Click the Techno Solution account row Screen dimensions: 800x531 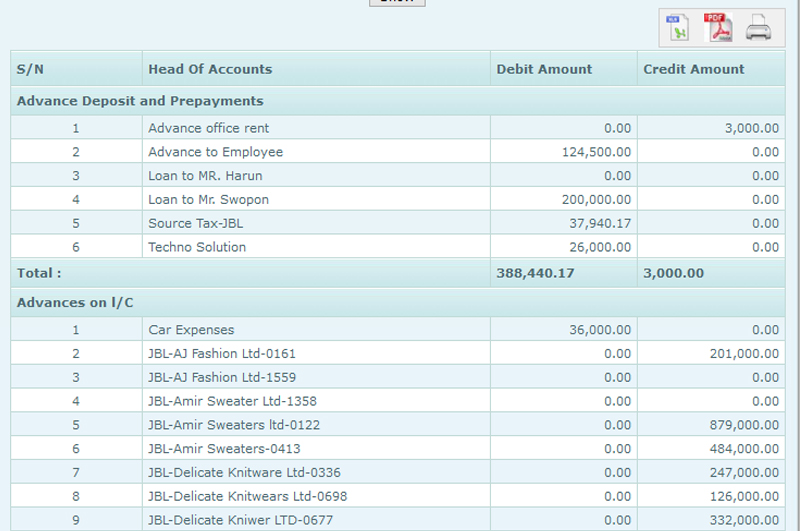click(x=196, y=247)
